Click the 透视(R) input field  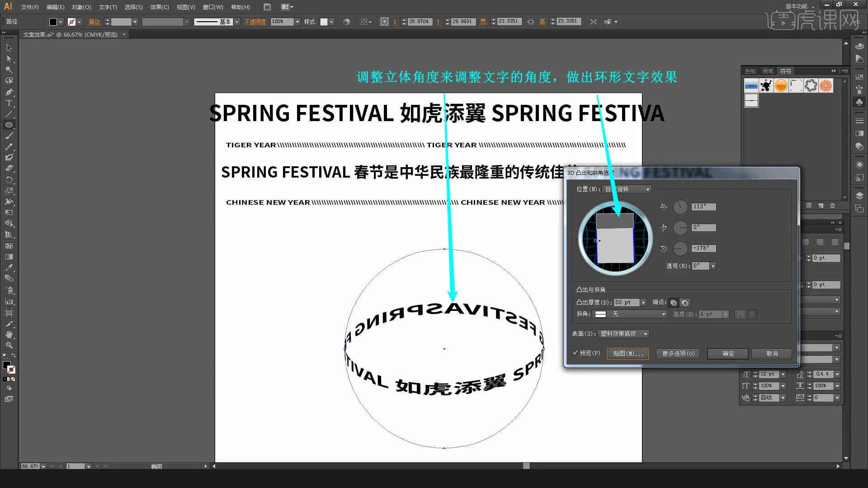click(698, 266)
